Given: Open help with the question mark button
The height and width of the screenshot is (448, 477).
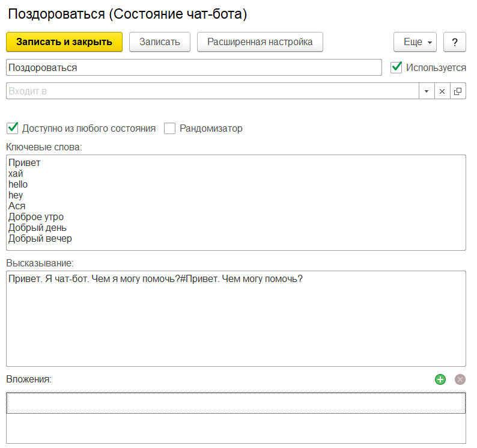Looking at the screenshot, I should click(455, 42).
